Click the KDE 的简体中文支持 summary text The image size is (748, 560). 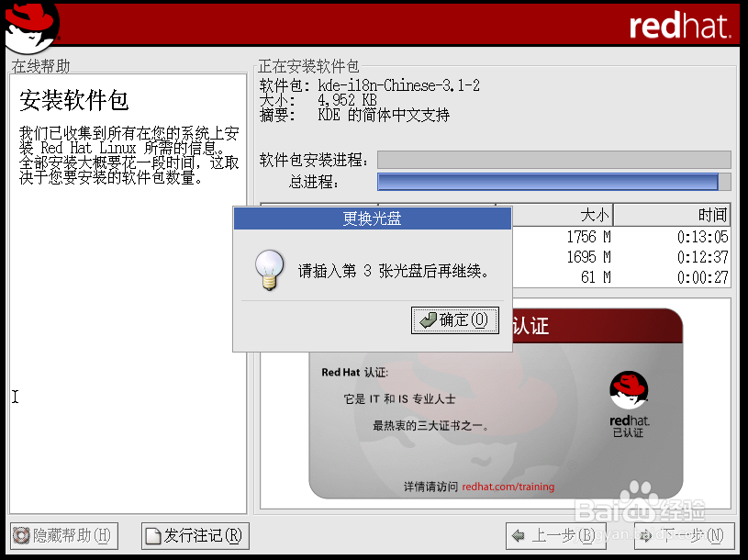click(384, 115)
